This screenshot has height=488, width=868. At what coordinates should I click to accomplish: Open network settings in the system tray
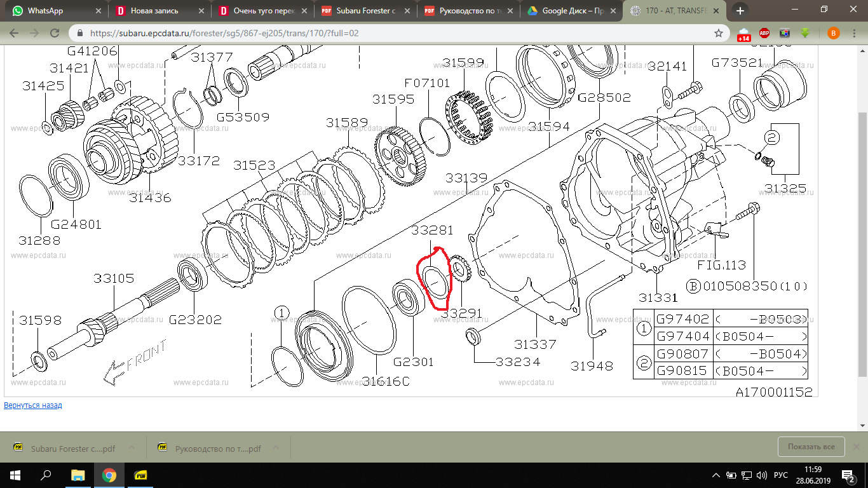pos(746,475)
